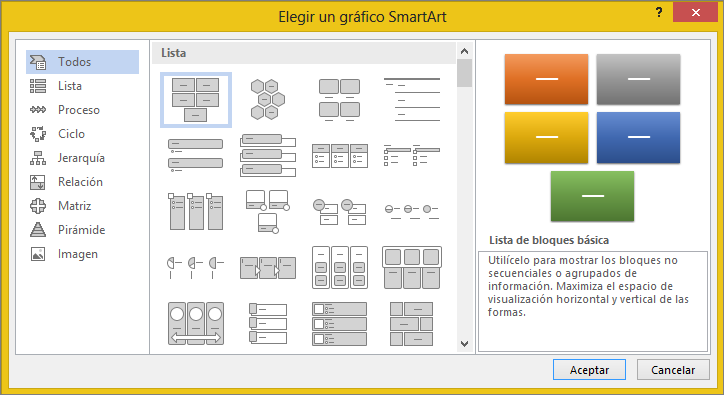
Task: Select the square accent list layout
Action: pyautogui.click(x=412, y=156)
